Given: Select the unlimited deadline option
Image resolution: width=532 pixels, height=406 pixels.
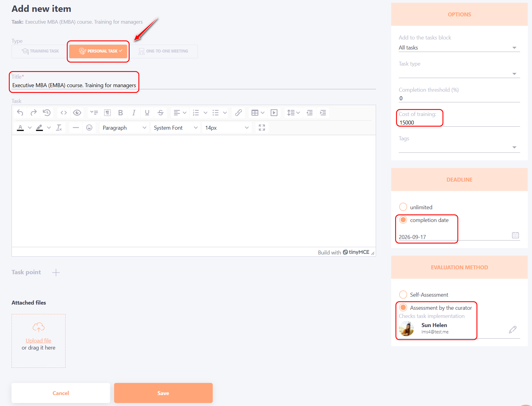Looking at the screenshot, I should pyautogui.click(x=403, y=207).
